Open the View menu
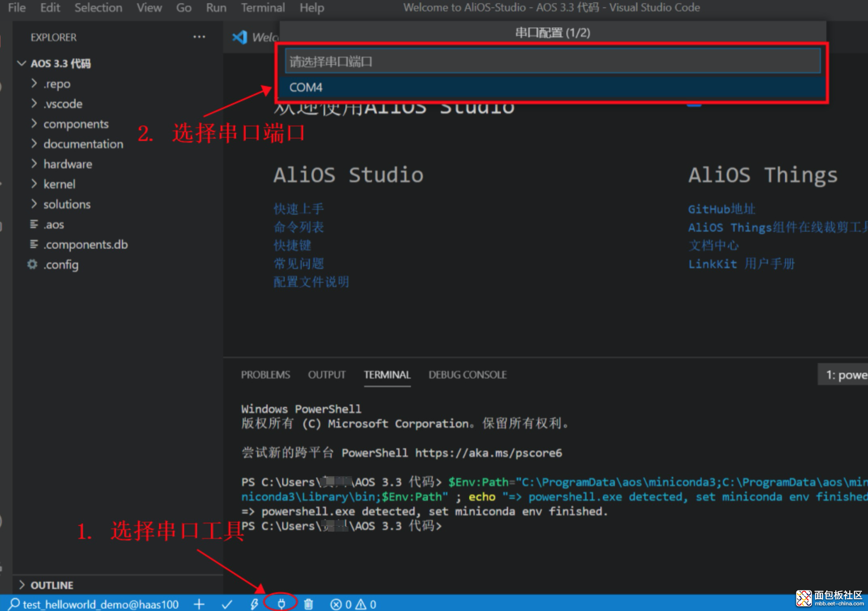 tap(149, 8)
